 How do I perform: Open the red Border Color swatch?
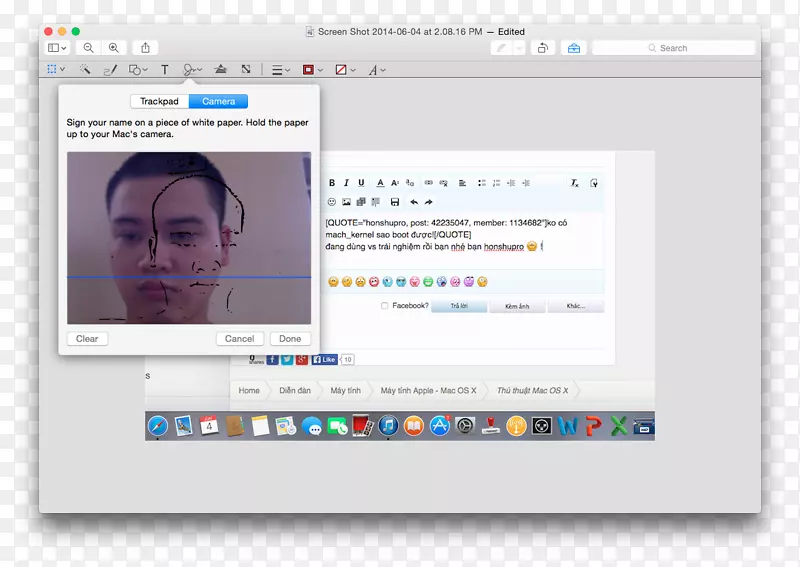311,70
